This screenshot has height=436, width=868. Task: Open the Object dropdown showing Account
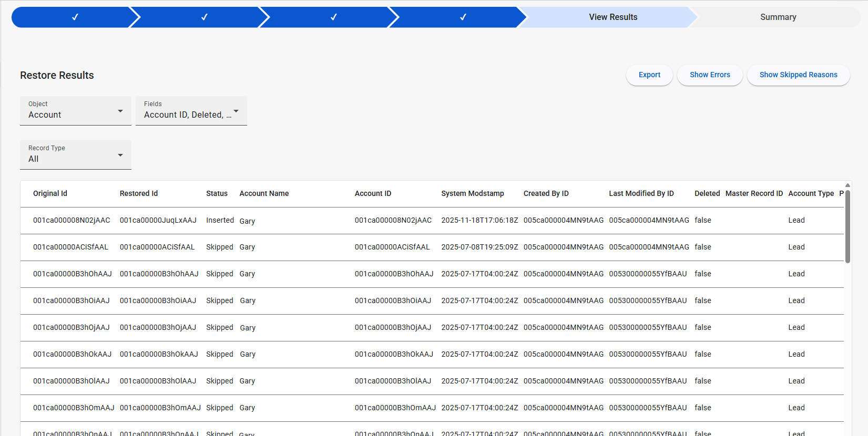coord(76,111)
